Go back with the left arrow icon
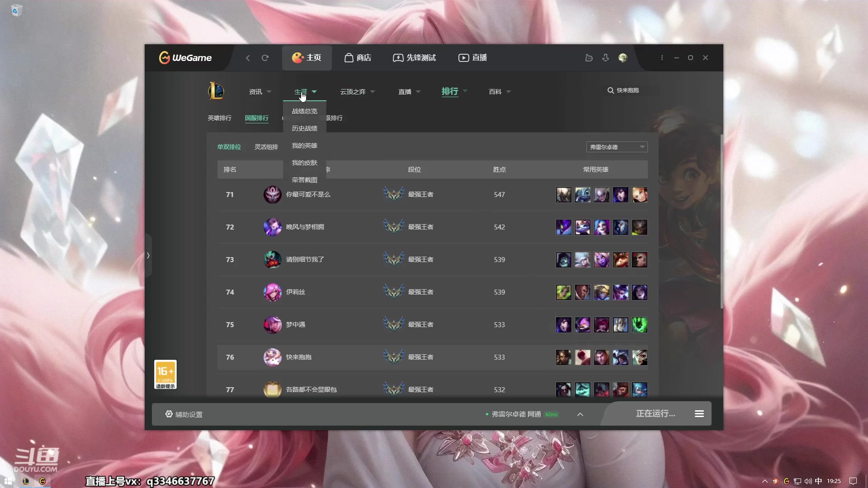The image size is (868, 488). [x=248, y=58]
